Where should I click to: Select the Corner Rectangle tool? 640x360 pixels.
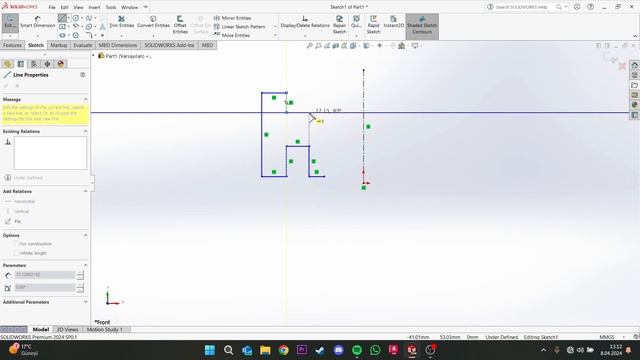point(62,27)
